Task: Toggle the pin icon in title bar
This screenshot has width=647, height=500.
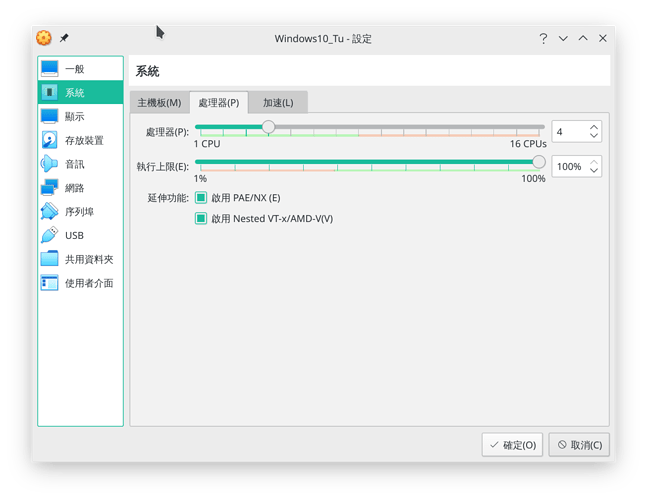Action: (64, 38)
